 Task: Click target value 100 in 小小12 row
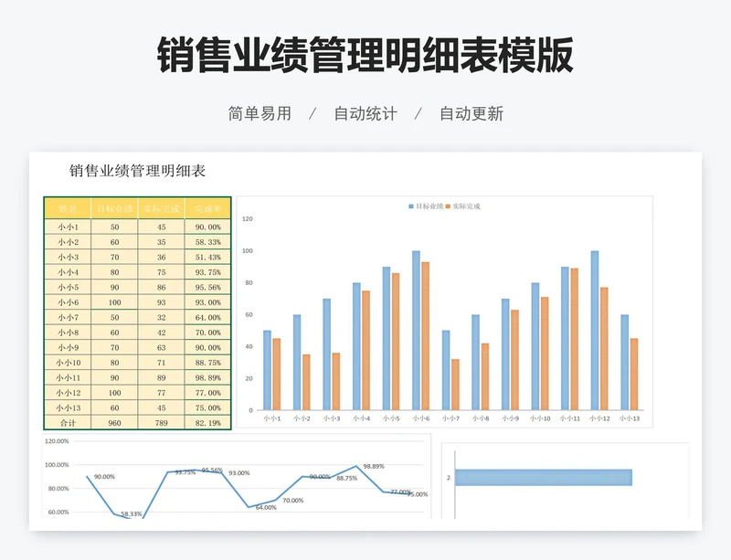(x=115, y=393)
